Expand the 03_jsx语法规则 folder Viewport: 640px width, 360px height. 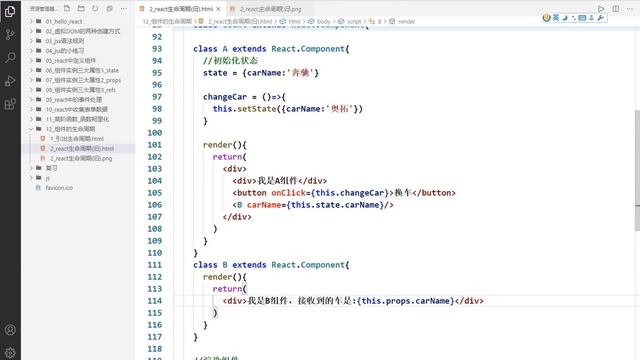(78, 41)
